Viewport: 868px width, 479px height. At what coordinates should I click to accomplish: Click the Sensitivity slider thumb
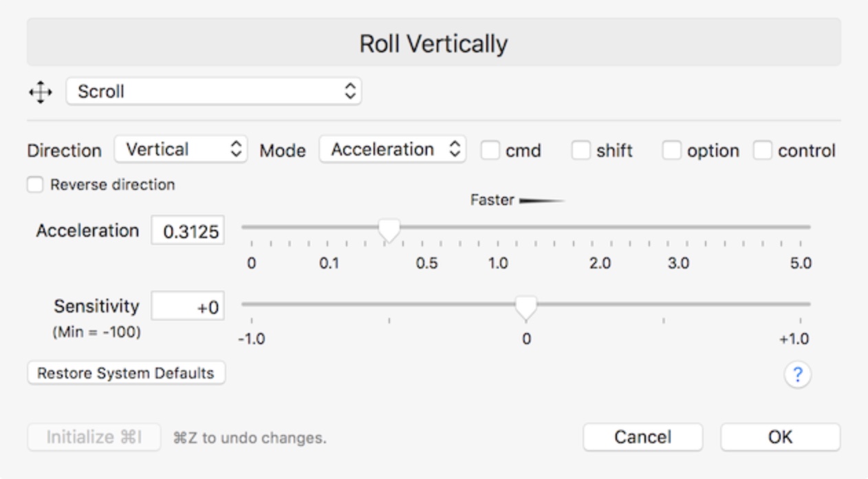click(526, 307)
